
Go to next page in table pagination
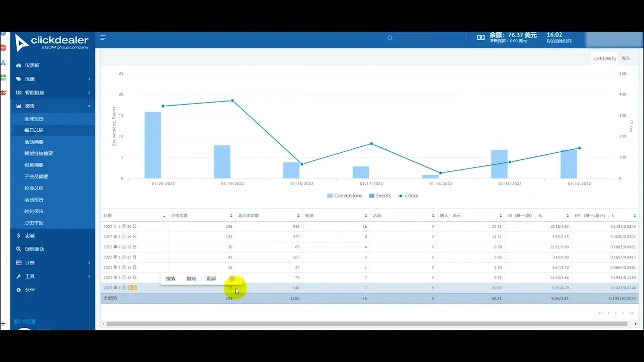pyautogui.click(x=623, y=313)
